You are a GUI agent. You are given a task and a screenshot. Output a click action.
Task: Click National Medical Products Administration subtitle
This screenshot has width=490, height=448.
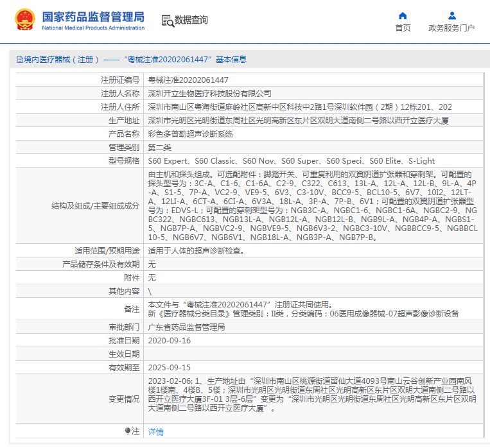[x=93, y=28]
